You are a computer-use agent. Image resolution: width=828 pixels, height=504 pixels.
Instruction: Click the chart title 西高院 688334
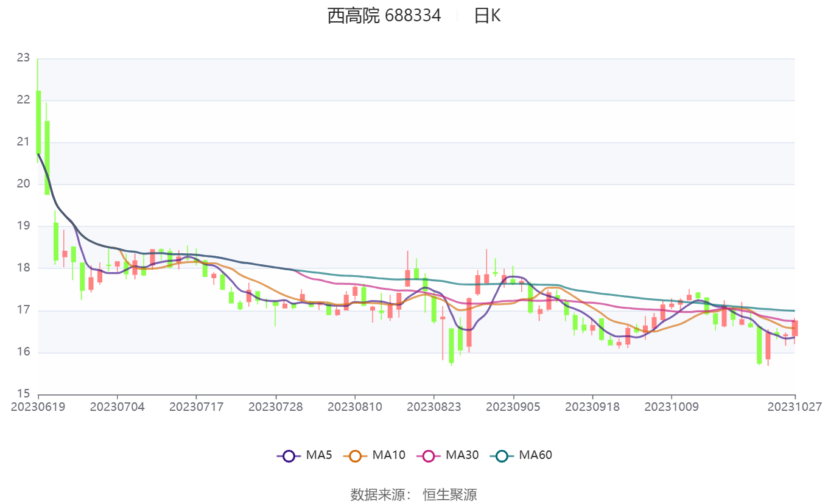[x=384, y=16]
